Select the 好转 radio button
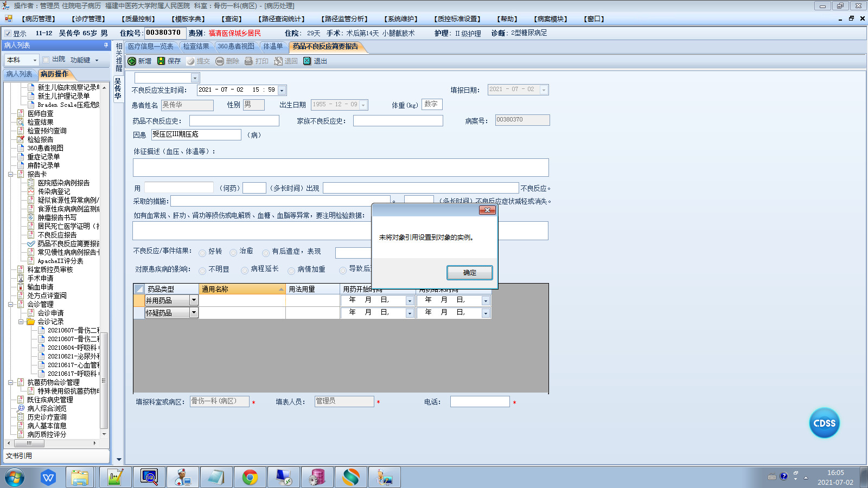Screen dimensions: 868x488 (202, 253)
